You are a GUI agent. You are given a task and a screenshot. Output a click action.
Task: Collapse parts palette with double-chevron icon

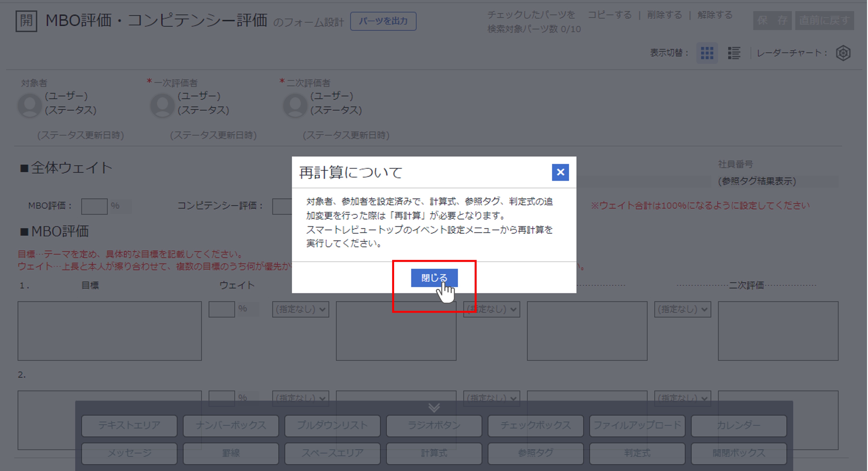pos(434,408)
